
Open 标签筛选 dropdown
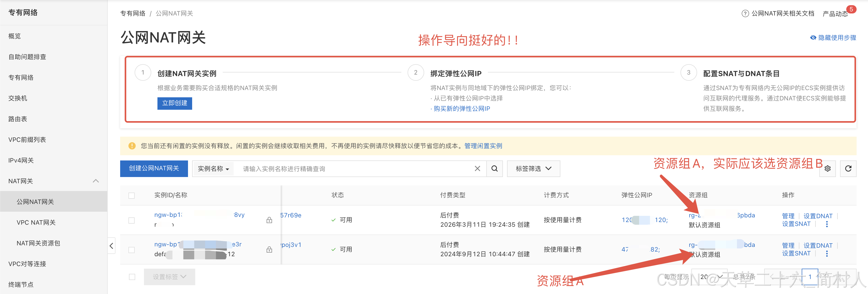(533, 169)
